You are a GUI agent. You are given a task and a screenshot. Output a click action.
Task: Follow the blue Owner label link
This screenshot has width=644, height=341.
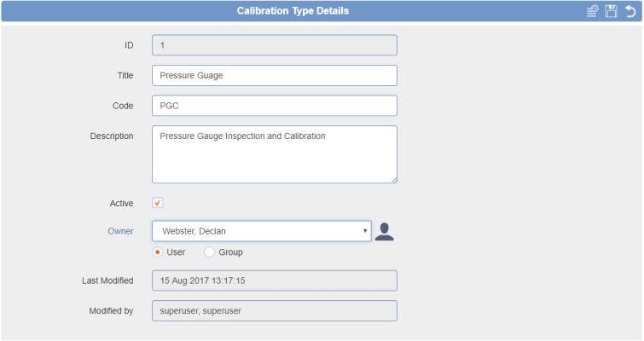coord(120,231)
